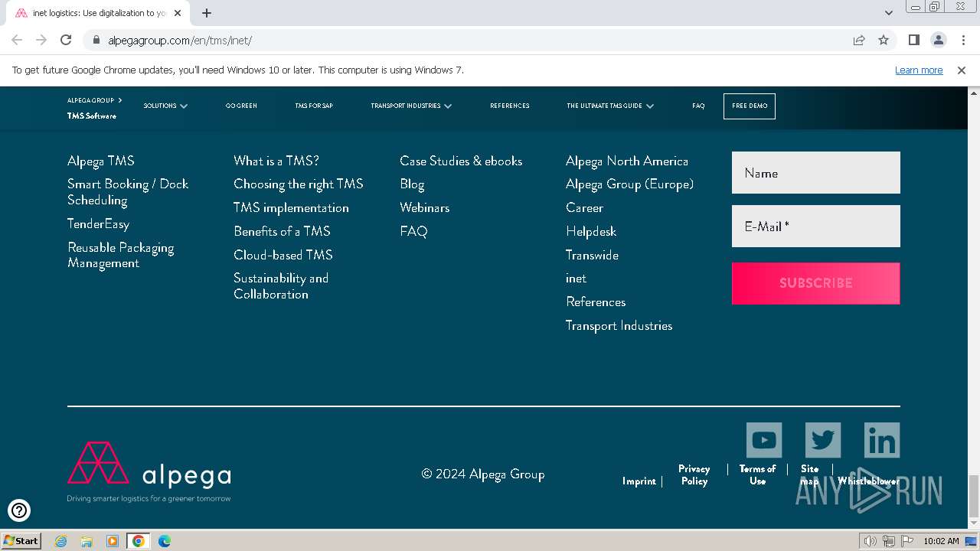This screenshot has width=980, height=551.
Task: Open the Twitter social icon
Action: coord(823,440)
